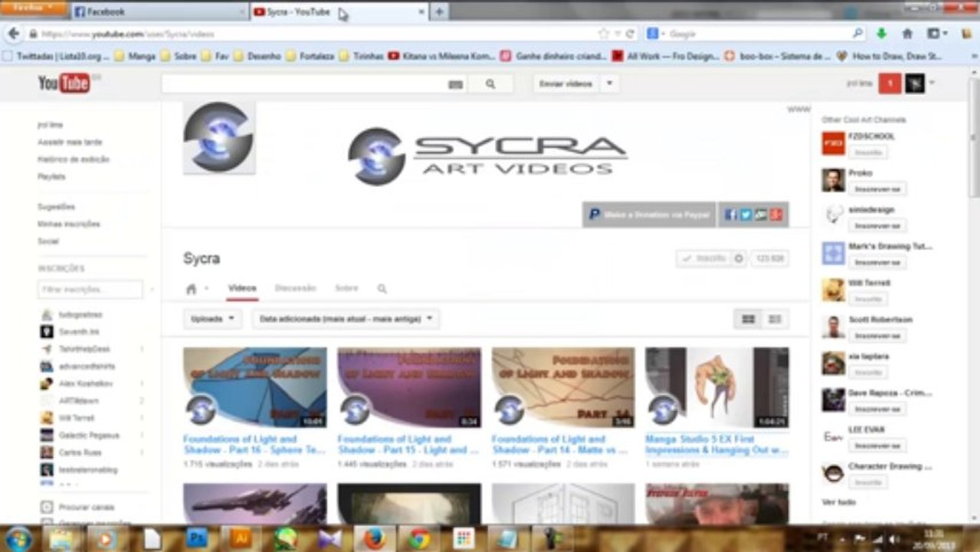Click Ver tudo under other channels
The width and height of the screenshot is (980, 552).
[x=838, y=502]
